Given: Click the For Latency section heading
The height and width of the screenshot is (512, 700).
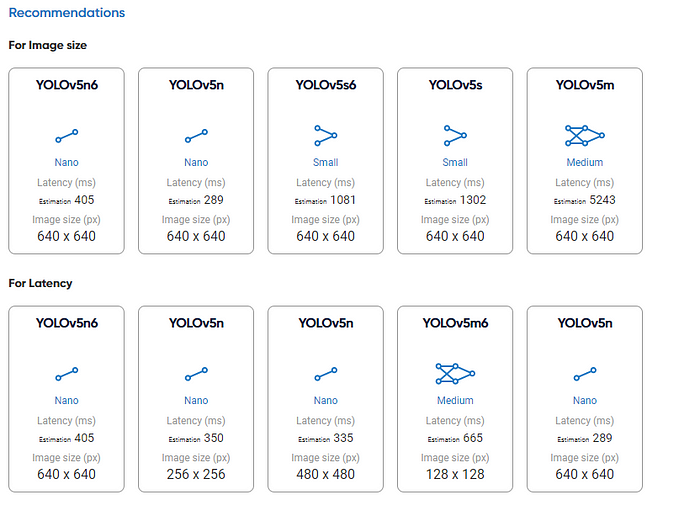Looking at the screenshot, I should coord(40,283).
